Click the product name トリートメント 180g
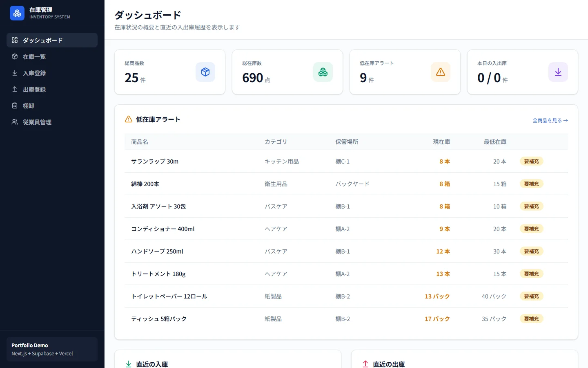This screenshot has width=588, height=368. (x=158, y=274)
